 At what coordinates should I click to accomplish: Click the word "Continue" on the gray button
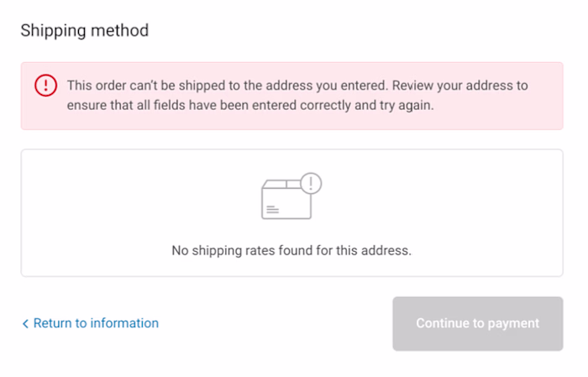click(x=443, y=323)
